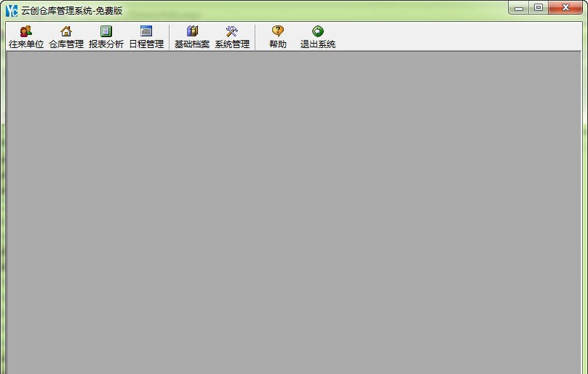
Task: Open 报表分析 report analysis icon
Action: pyautogui.click(x=106, y=31)
